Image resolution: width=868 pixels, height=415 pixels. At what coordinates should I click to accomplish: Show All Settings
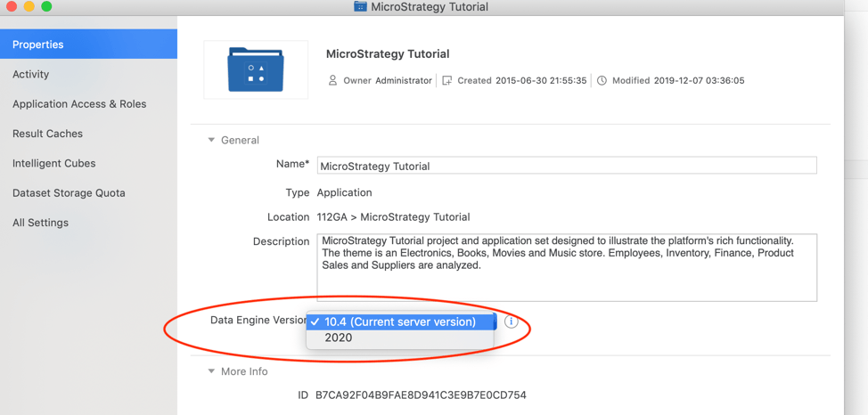tap(40, 223)
